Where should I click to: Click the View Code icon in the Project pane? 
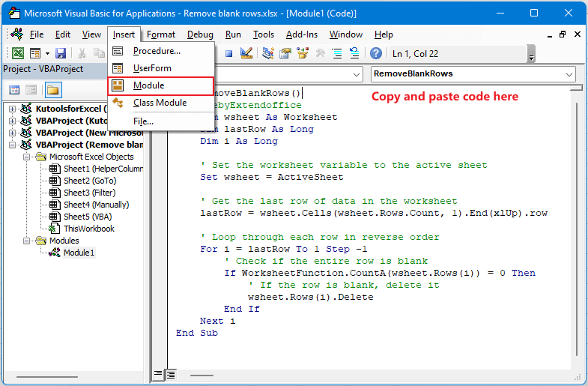(x=14, y=90)
